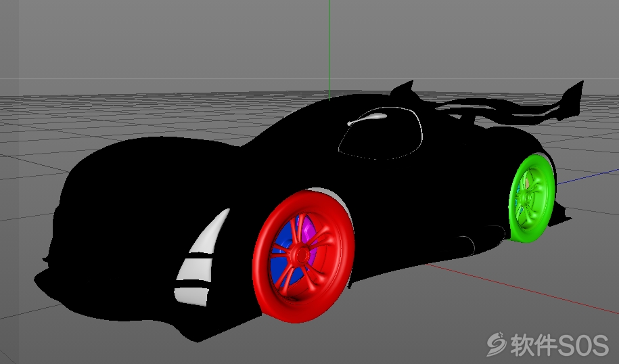Image resolution: width=619 pixels, height=364 pixels.
Task: Select the bottom white fender vent piece
Action: (x=192, y=296)
